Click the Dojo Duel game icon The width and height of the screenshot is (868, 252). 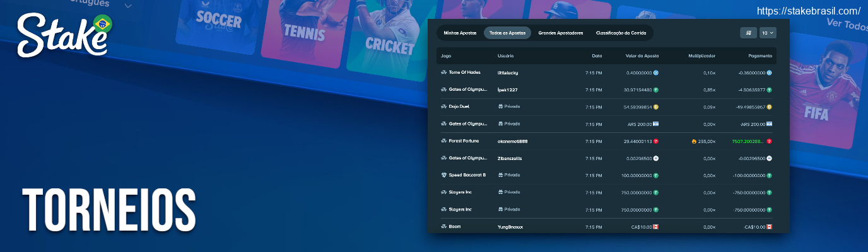click(x=443, y=107)
